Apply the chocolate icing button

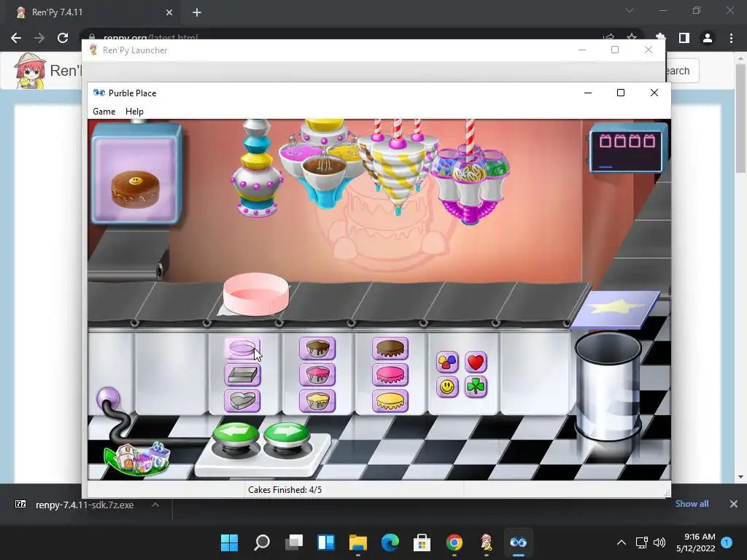(x=390, y=348)
